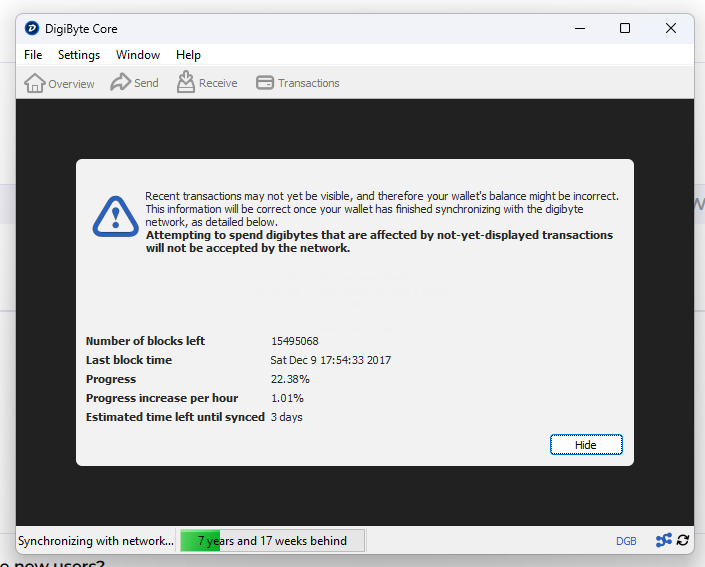The image size is (705, 567).
Task: Open the Overview home icon
Action: pyautogui.click(x=35, y=83)
